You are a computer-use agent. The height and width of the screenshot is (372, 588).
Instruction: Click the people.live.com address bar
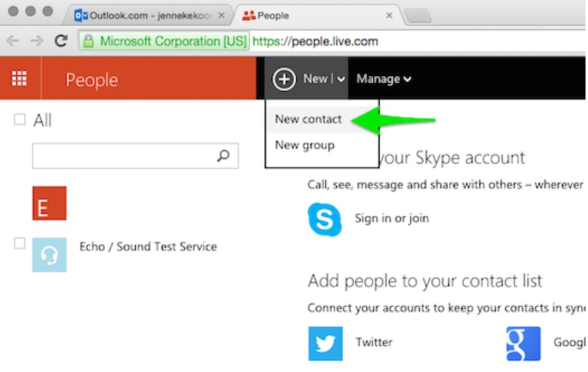tap(315, 41)
